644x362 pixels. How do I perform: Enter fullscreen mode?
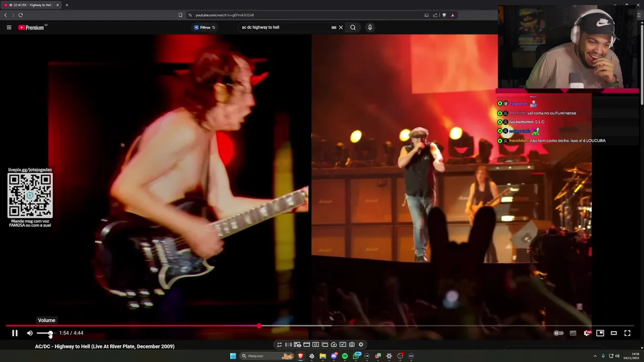627,333
